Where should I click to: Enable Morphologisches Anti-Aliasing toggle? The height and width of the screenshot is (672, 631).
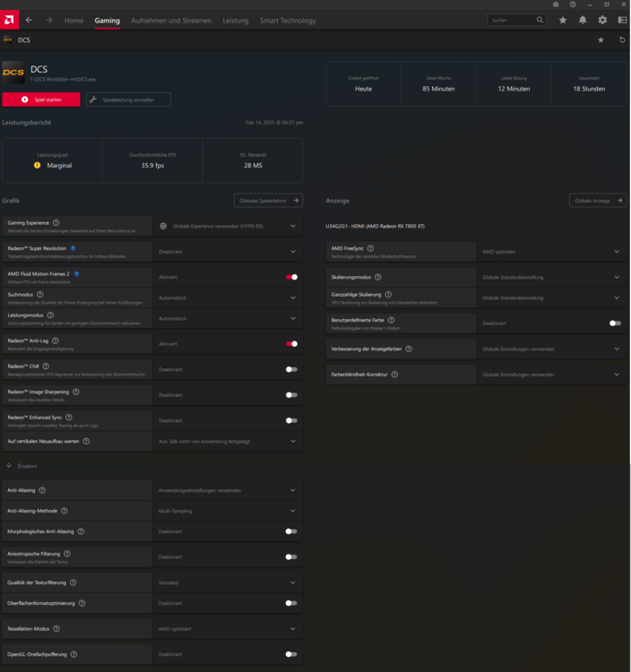pos(291,531)
